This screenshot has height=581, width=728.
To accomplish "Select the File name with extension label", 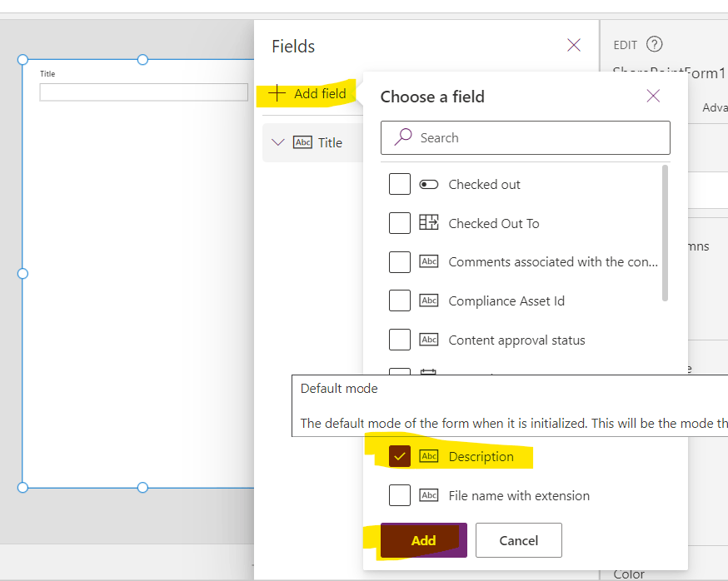I will pyautogui.click(x=519, y=495).
